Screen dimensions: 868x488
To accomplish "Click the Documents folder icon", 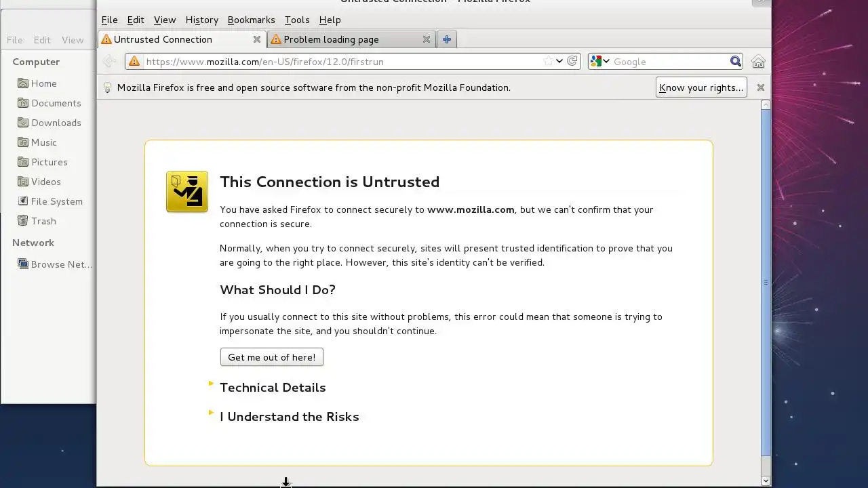I will pyautogui.click(x=23, y=103).
